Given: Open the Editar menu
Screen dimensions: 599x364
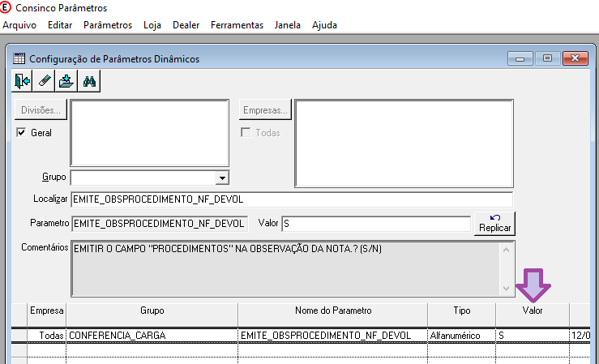Looking at the screenshot, I should tap(60, 25).
